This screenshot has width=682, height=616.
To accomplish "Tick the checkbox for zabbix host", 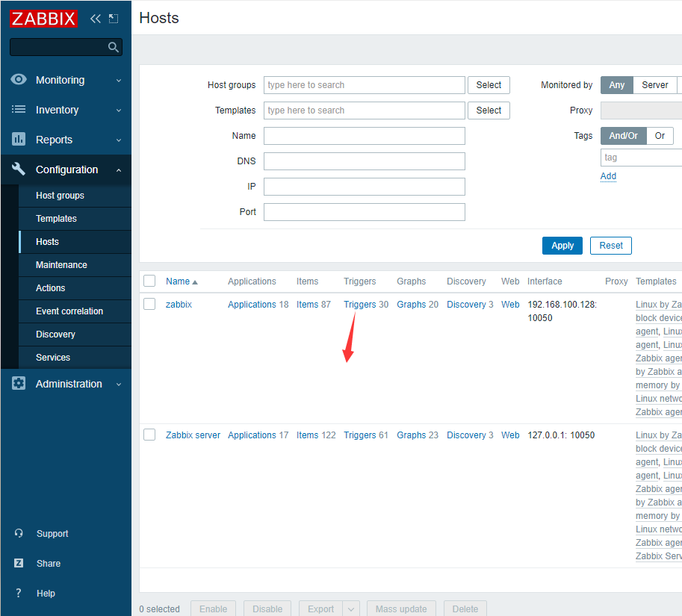I will [149, 304].
